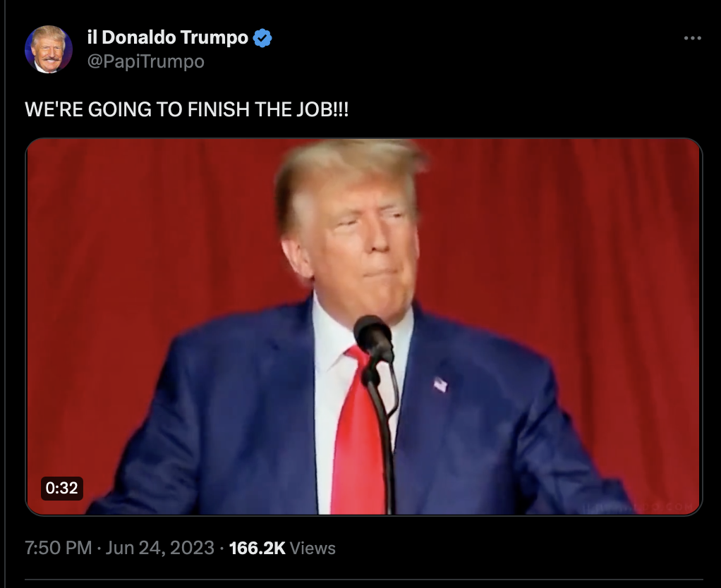Open the il Donaldo Trumpo display name
This screenshot has height=588, width=721.
167,37
